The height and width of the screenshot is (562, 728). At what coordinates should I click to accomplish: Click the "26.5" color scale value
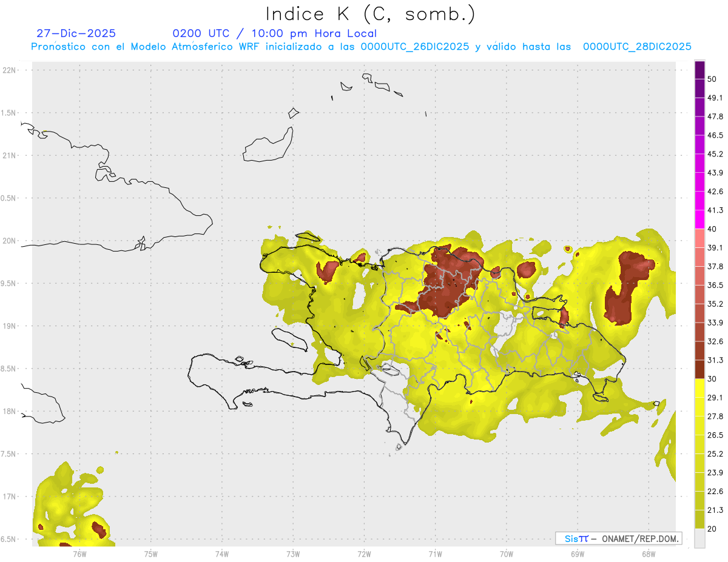[715, 435]
